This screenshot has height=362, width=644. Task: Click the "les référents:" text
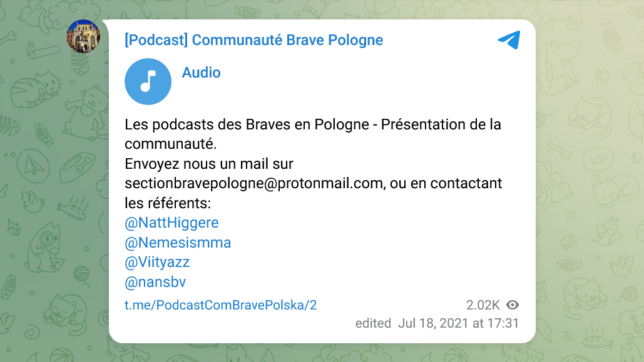click(x=168, y=203)
